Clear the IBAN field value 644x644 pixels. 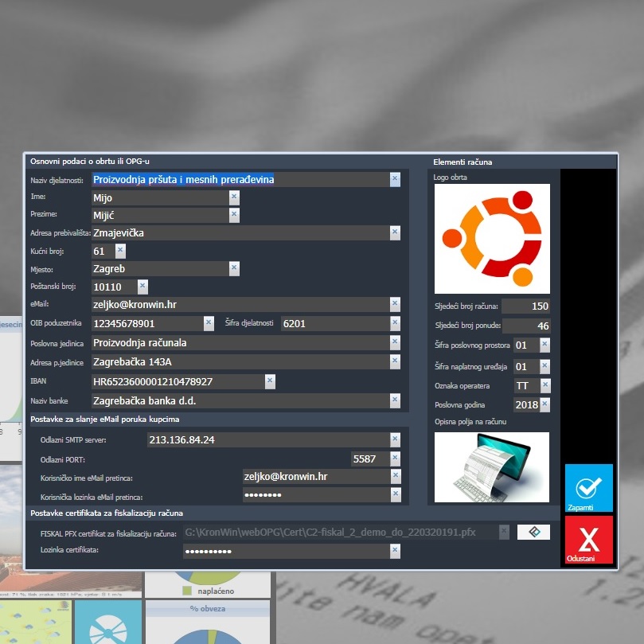(x=270, y=381)
